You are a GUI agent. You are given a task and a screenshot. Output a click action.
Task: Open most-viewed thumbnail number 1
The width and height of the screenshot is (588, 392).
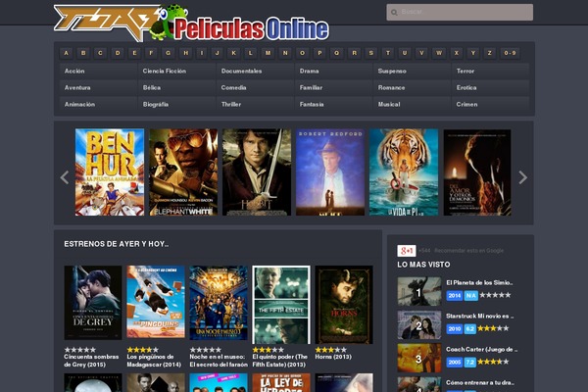(x=419, y=291)
